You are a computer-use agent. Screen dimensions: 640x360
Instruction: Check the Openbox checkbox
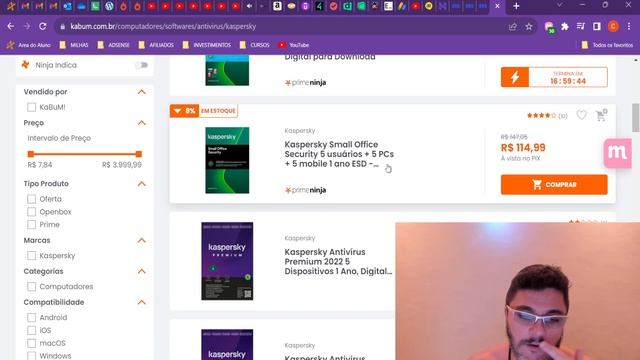click(x=31, y=212)
